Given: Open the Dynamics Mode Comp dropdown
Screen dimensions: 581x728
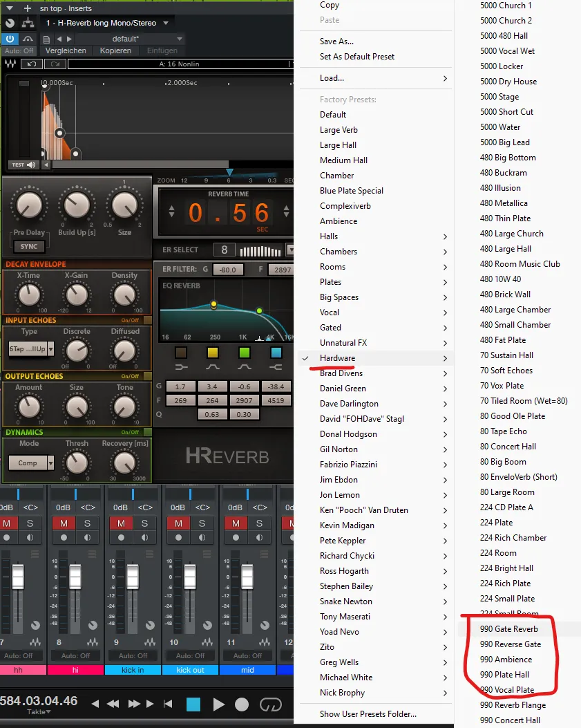Looking at the screenshot, I should pos(31,463).
